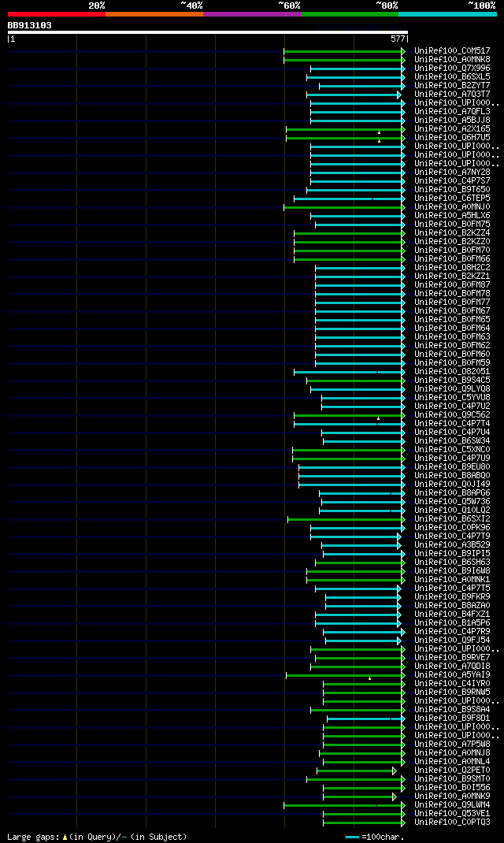Open the UniRef100_C6TEP5 hit link
Viewport: 504px width, 843px height.
(452, 199)
